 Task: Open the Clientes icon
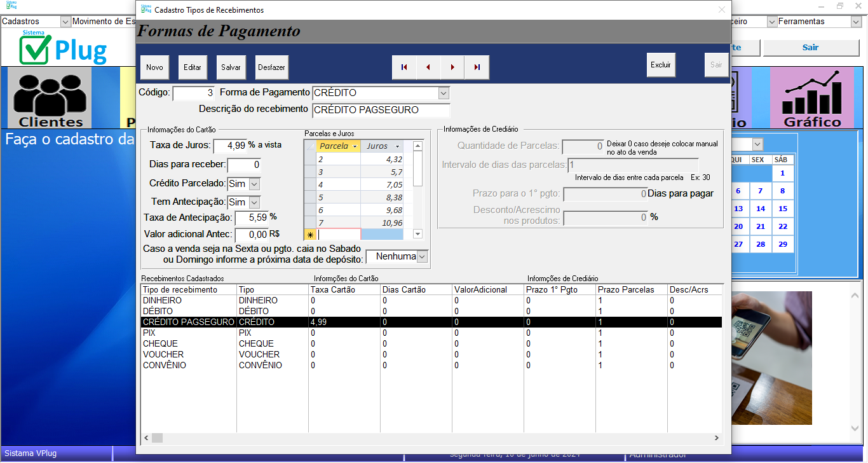tap(51, 99)
